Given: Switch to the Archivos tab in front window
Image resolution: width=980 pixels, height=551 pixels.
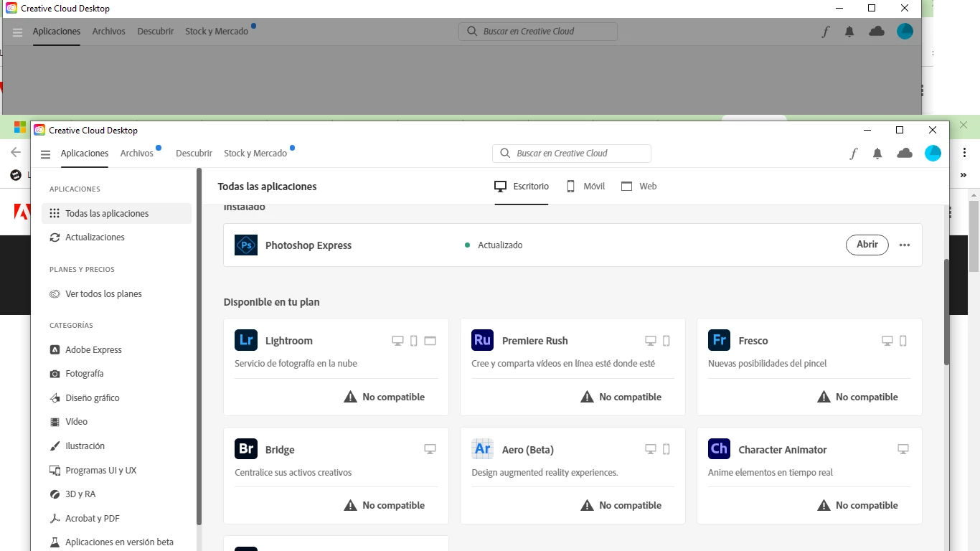Looking at the screenshot, I should coord(137,154).
